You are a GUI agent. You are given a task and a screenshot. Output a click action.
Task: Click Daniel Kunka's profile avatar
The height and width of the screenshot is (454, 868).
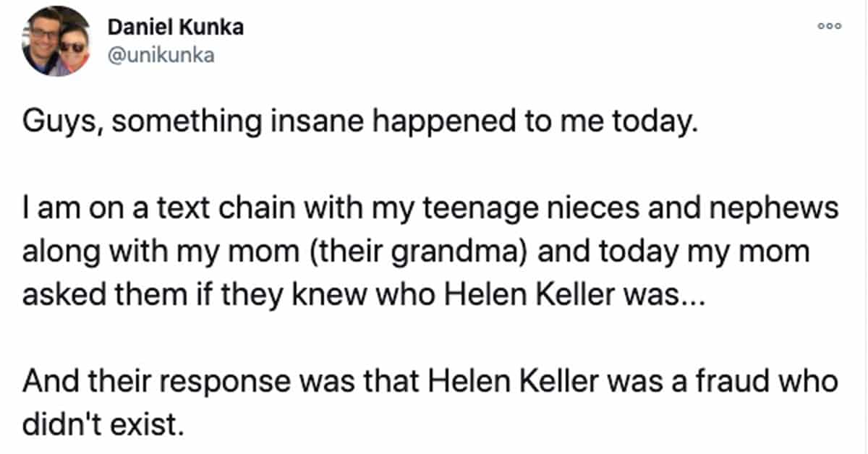[x=55, y=41]
